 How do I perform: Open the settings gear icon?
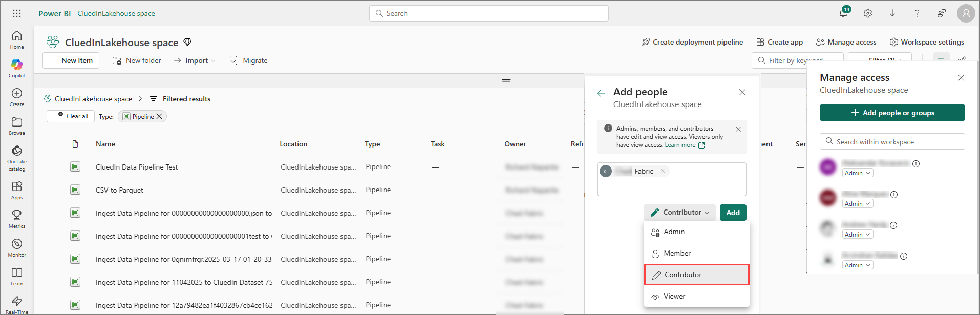click(868, 13)
